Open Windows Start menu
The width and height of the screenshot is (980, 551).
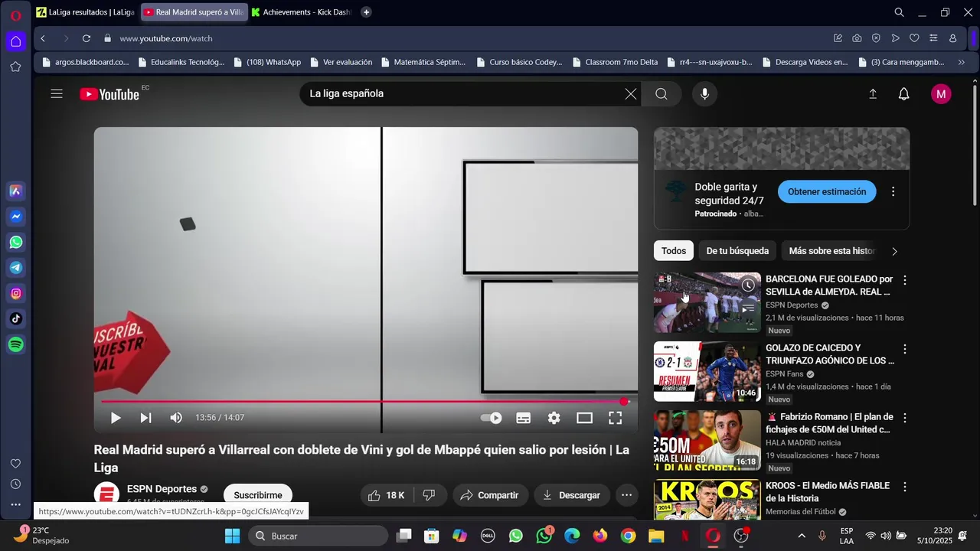coord(232,536)
